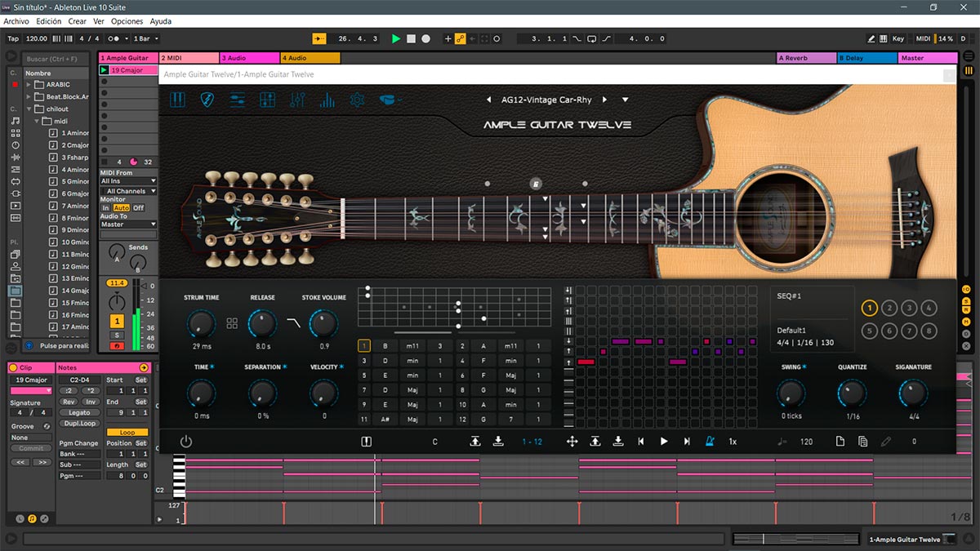Collapse chilout folder in browser

[x=29, y=109]
